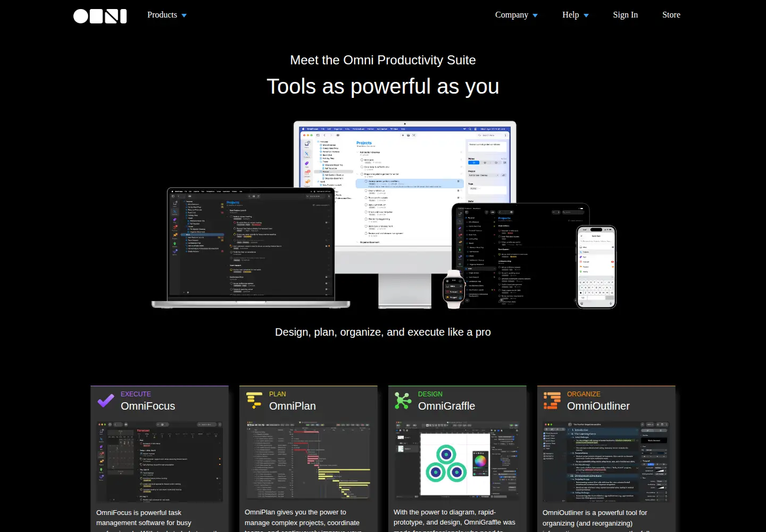Click the 'Tools as powerful as you' heading
This screenshot has width=766, height=532.
(383, 86)
